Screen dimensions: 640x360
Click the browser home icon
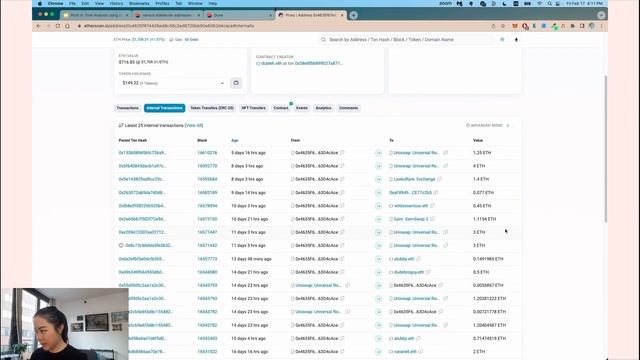[67, 26]
